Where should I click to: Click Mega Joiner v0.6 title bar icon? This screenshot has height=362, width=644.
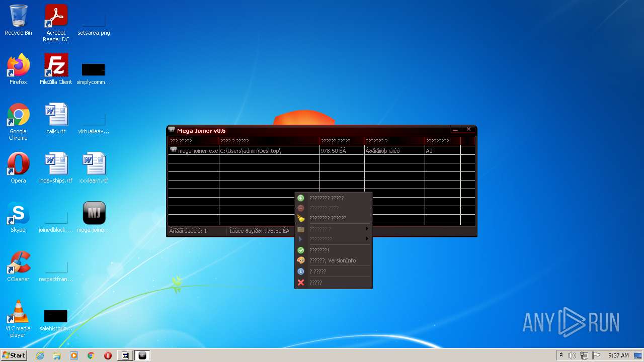tap(172, 130)
